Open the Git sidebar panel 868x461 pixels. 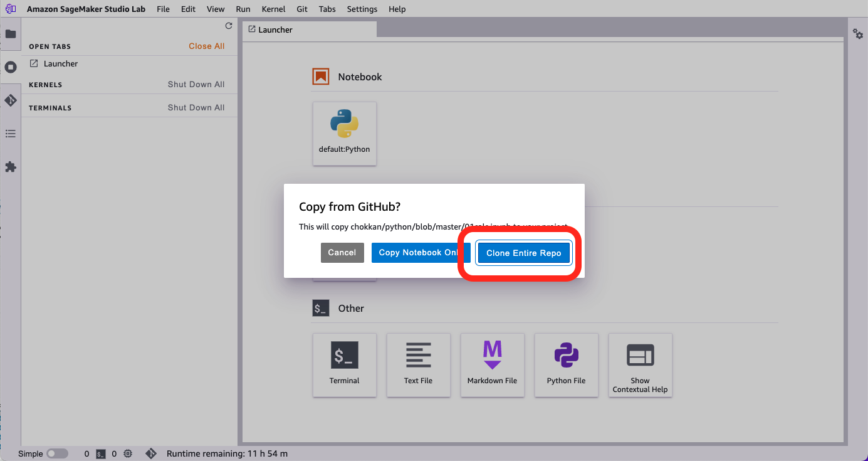pyautogui.click(x=11, y=100)
